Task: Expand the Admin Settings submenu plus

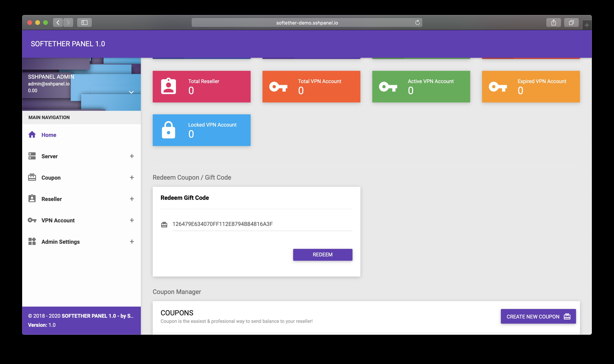Action: (x=132, y=241)
